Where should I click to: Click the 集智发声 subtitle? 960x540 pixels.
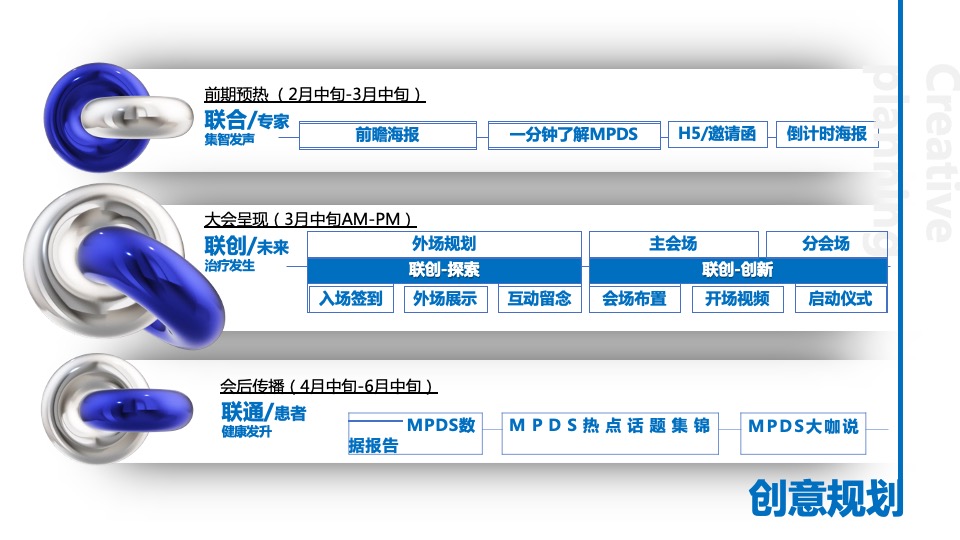pyautogui.click(x=230, y=140)
